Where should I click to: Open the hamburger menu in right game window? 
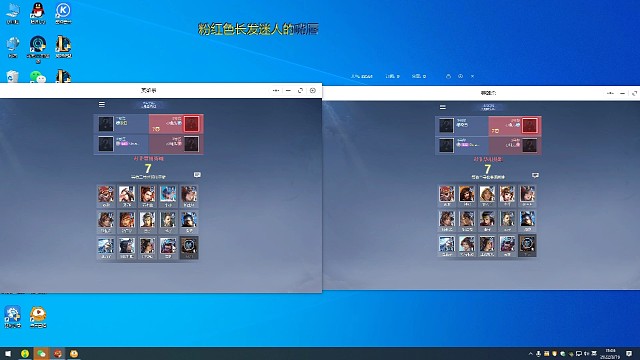tap(442, 107)
